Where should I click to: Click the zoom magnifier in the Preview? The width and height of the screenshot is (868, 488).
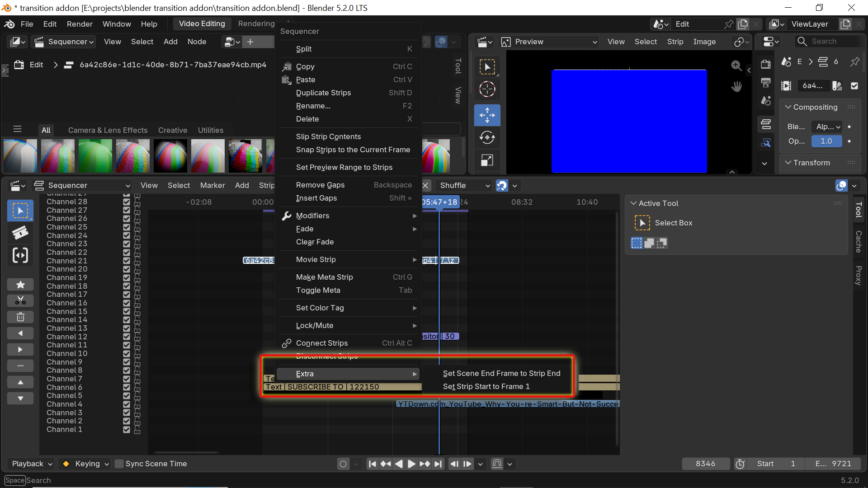736,66
